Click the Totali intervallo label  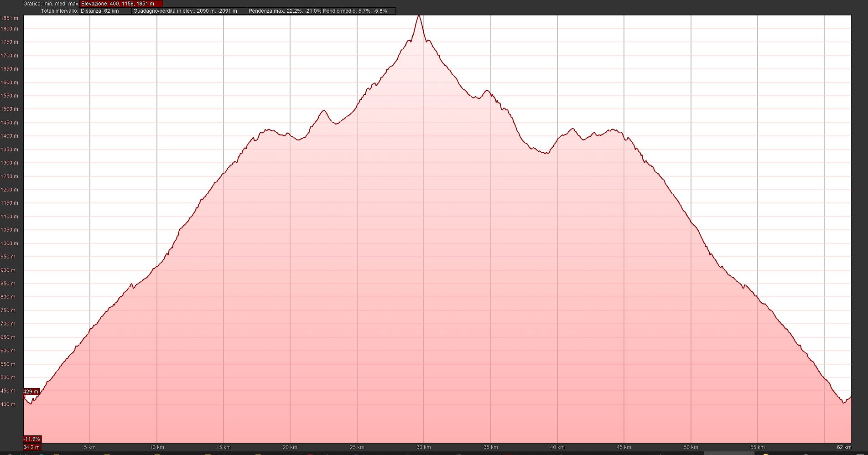[x=59, y=11]
